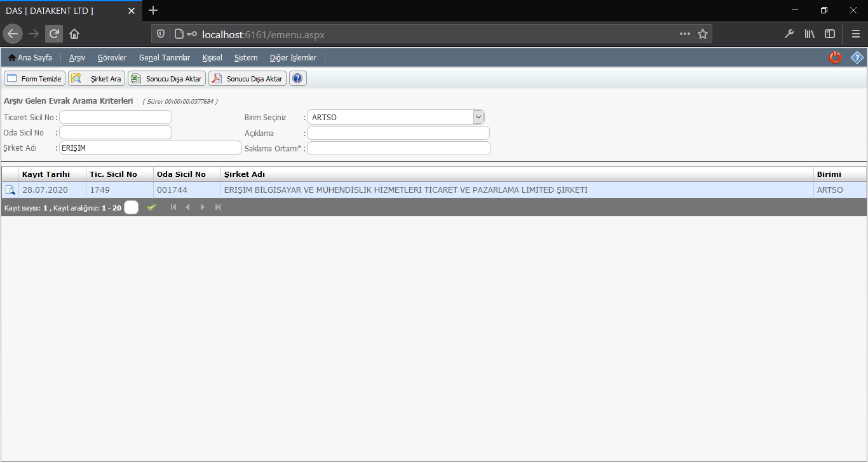Bookmark this page with the star icon
This screenshot has width=868, height=463.
(x=703, y=34)
